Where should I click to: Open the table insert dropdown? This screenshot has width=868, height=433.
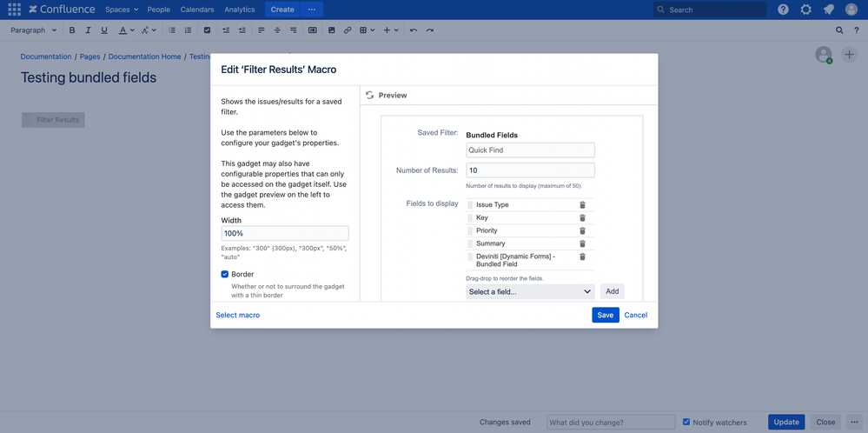point(367,30)
